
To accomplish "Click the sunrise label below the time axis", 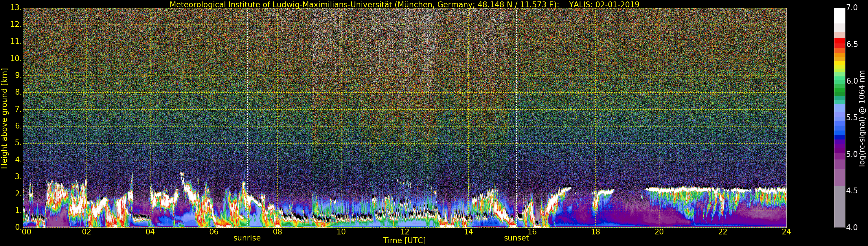I will point(247,238).
